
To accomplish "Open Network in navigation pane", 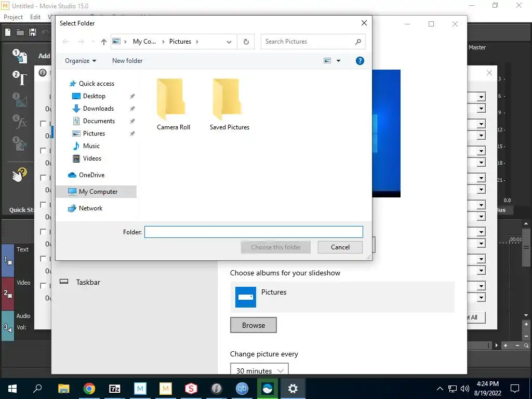I will [90, 208].
